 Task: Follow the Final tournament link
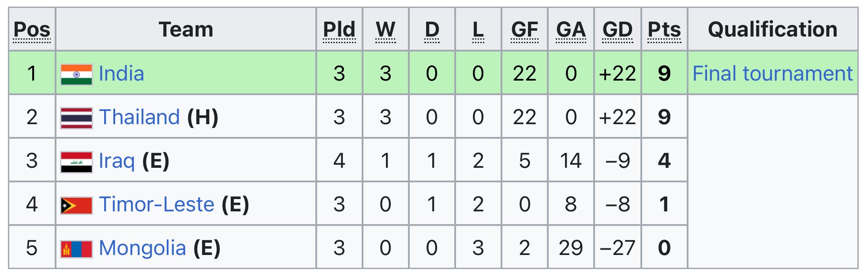pyautogui.click(x=772, y=74)
